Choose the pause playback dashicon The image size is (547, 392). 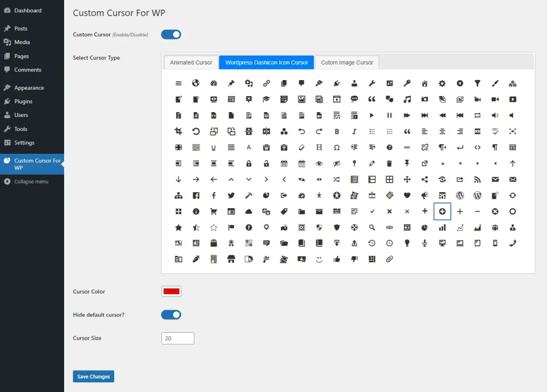(389, 115)
